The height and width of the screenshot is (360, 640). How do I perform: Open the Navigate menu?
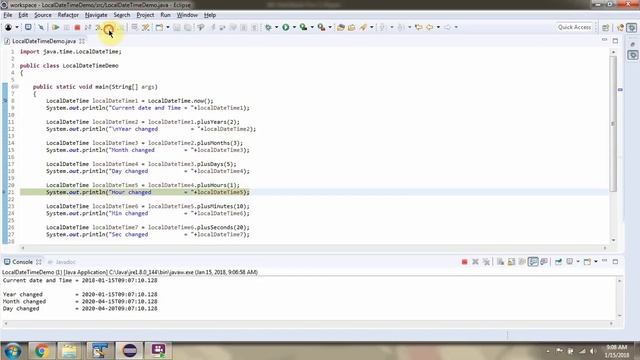click(x=96, y=15)
